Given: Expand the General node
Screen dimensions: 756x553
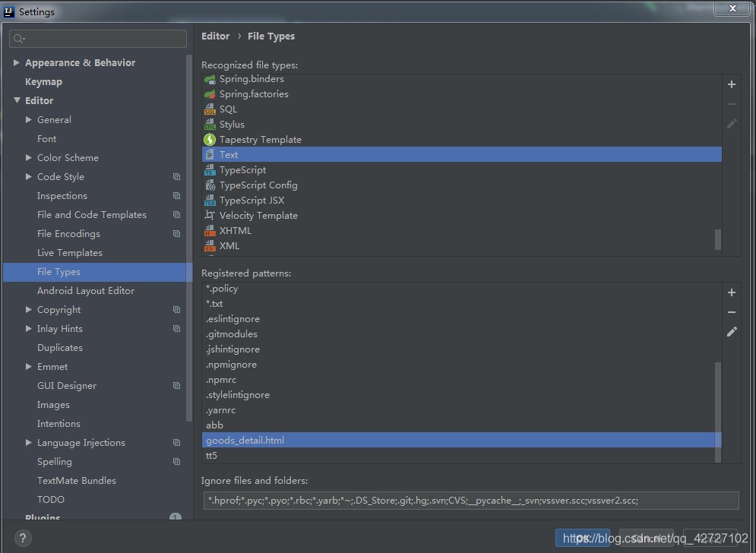Looking at the screenshot, I should pos(28,119).
